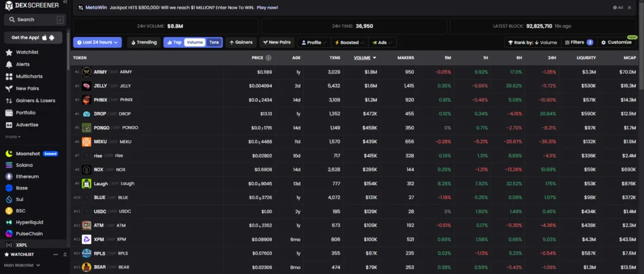Open Multicharts grid item
Image resolution: width=644 pixels, height=274 pixels.
(29, 76)
